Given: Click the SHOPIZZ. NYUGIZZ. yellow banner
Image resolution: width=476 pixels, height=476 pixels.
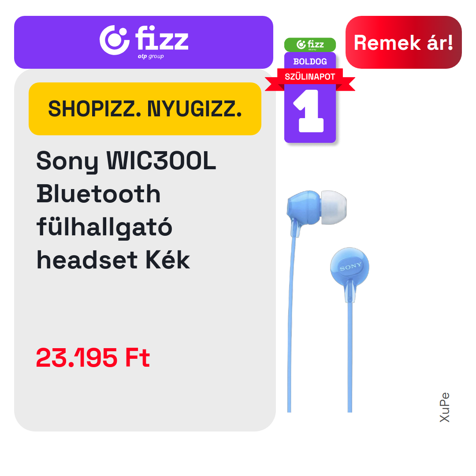Looking at the screenshot, I should tap(145, 109).
